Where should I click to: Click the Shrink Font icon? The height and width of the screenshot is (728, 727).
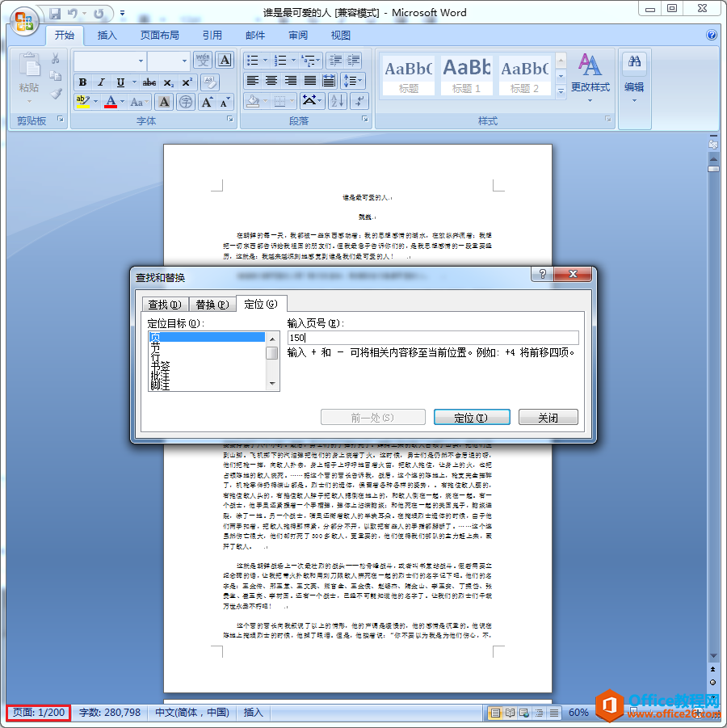[x=225, y=102]
